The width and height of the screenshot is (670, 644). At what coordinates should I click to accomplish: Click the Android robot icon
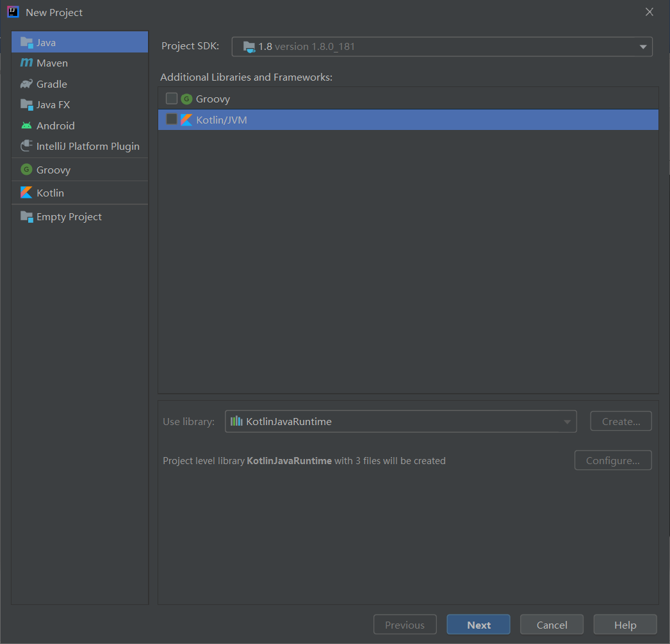point(26,125)
